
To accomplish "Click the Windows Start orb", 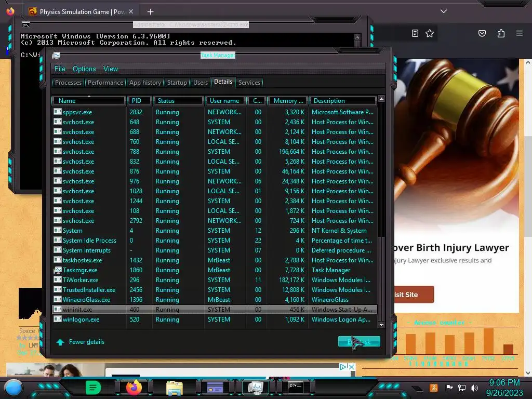I will 13,388.
